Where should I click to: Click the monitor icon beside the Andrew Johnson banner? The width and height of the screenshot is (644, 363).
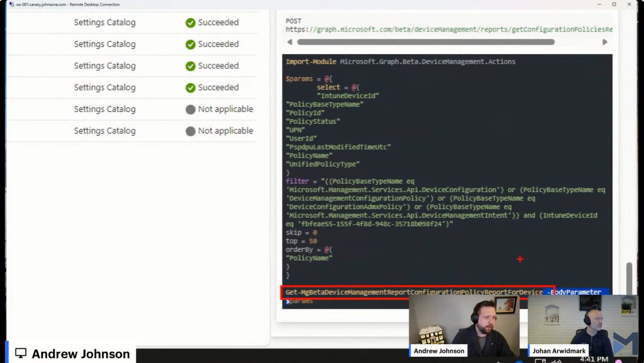click(20, 353)
